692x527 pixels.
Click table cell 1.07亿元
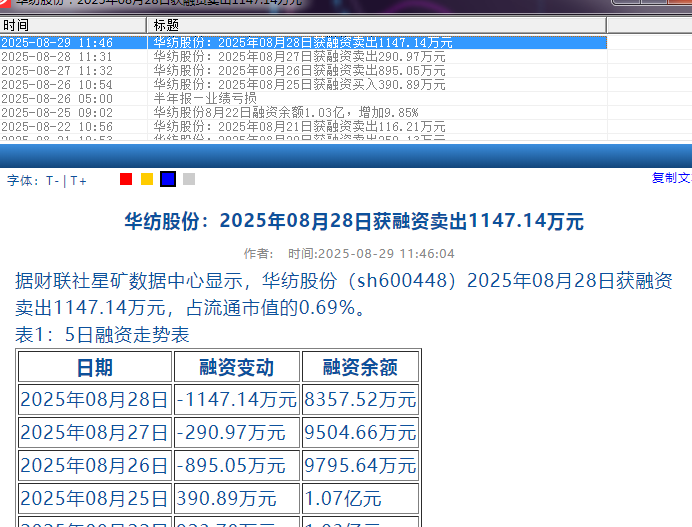click(x=360, y=498)
